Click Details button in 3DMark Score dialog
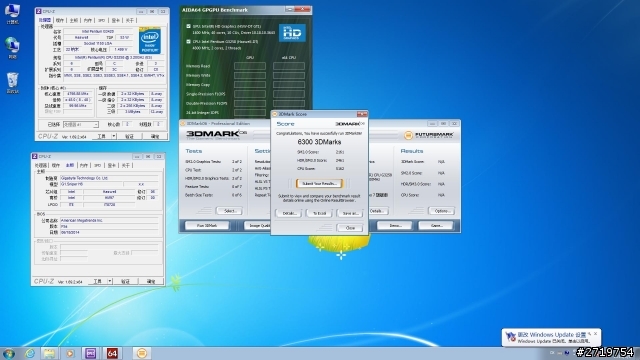 (289, 213)
